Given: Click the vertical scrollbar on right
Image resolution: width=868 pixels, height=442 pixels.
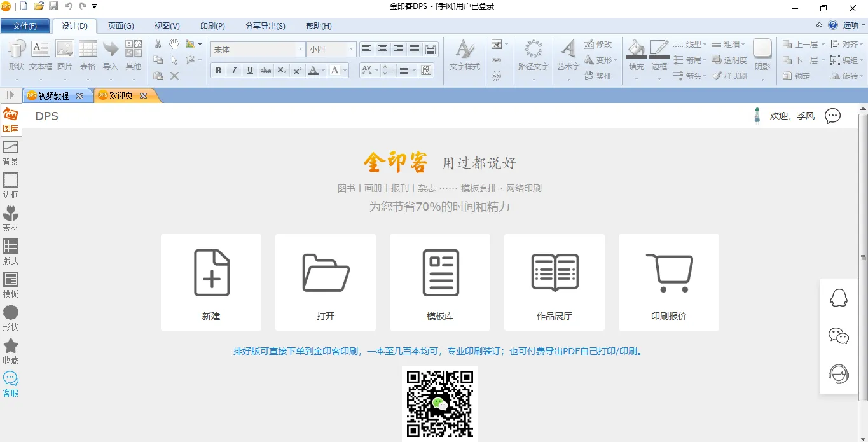Looking at the screenshot, I should coord(863,257).
